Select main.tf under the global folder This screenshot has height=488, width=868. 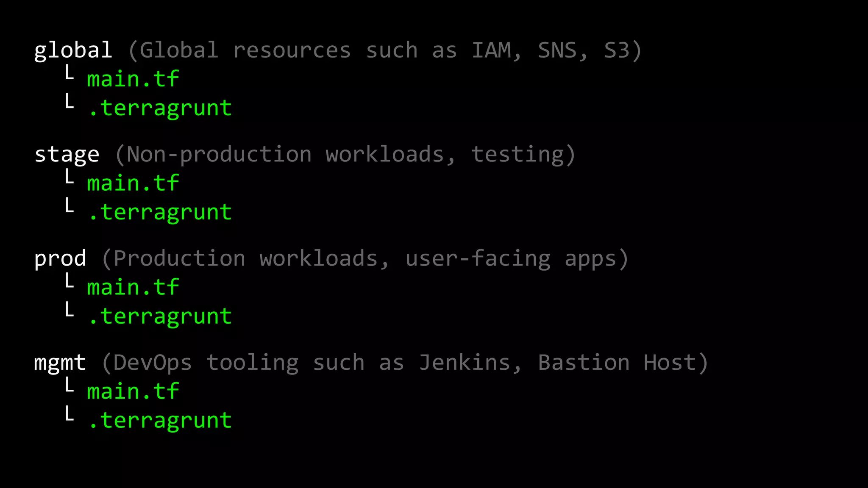pyautogui.click(x=133, y=79)
